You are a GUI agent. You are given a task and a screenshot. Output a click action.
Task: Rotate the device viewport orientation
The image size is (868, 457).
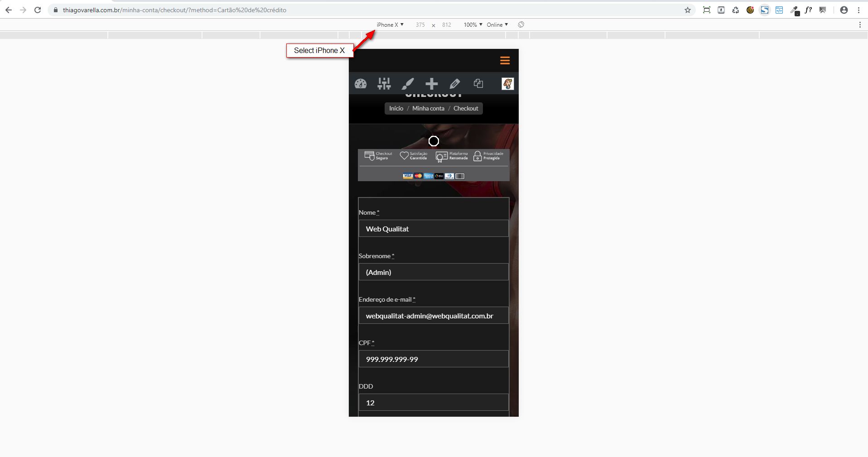click(521, 24)
